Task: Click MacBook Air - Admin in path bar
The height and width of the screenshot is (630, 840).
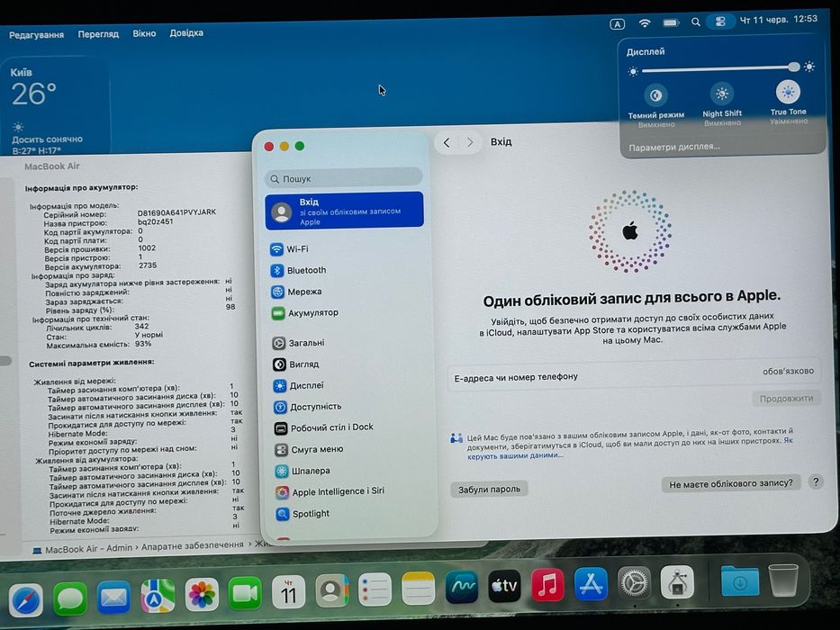Action: click(88, 549)
